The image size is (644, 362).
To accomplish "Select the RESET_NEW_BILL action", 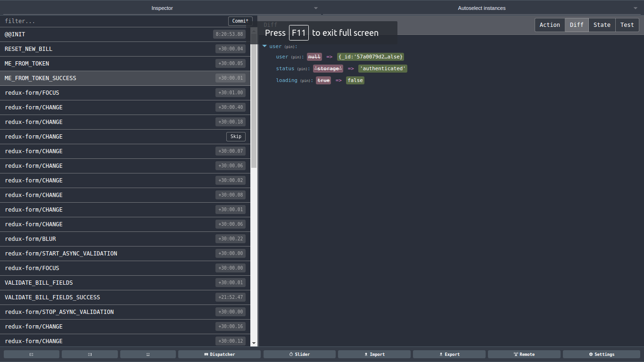I will (125, 49).
